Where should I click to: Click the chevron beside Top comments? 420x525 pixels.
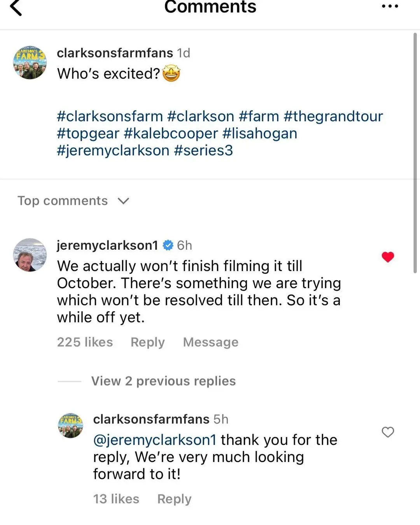point(123,201)
